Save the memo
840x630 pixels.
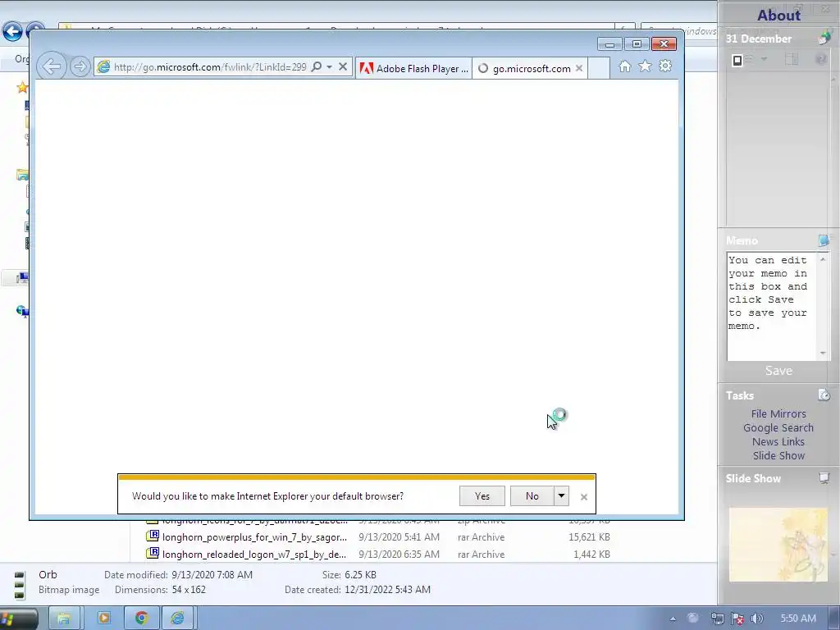(778, 371)
